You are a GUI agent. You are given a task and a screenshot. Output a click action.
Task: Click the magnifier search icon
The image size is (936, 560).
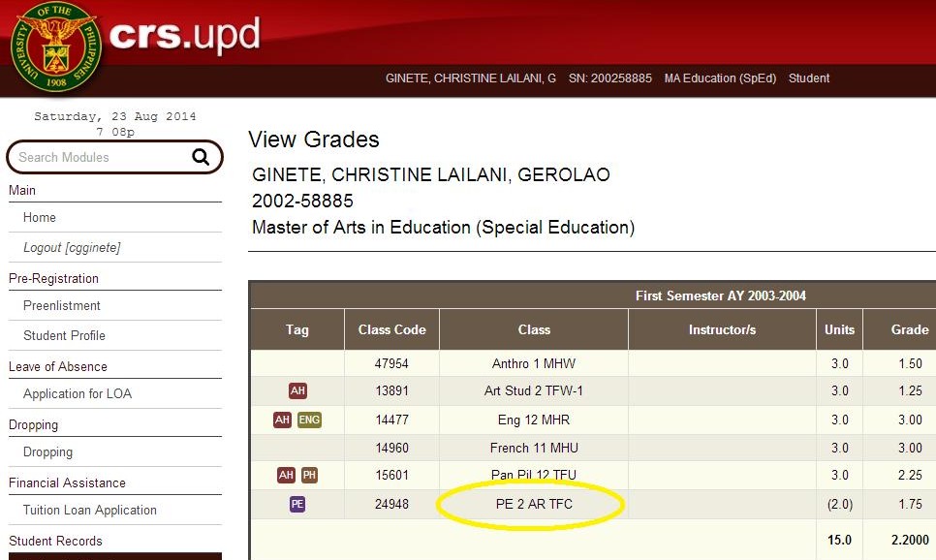201,157
